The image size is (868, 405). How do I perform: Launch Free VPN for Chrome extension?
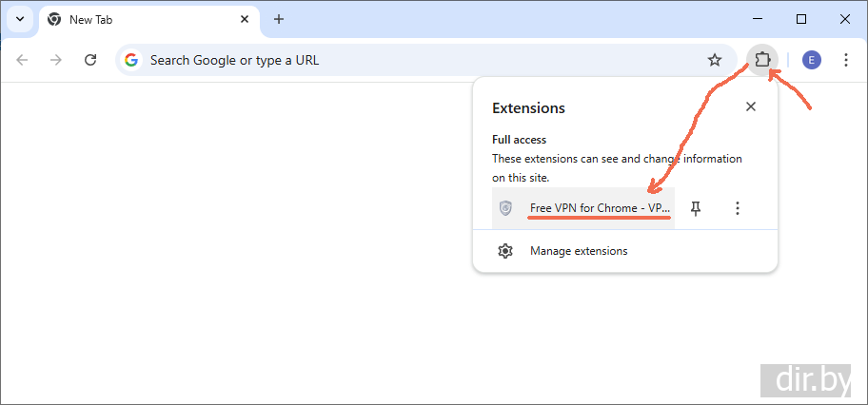[600, 208]
